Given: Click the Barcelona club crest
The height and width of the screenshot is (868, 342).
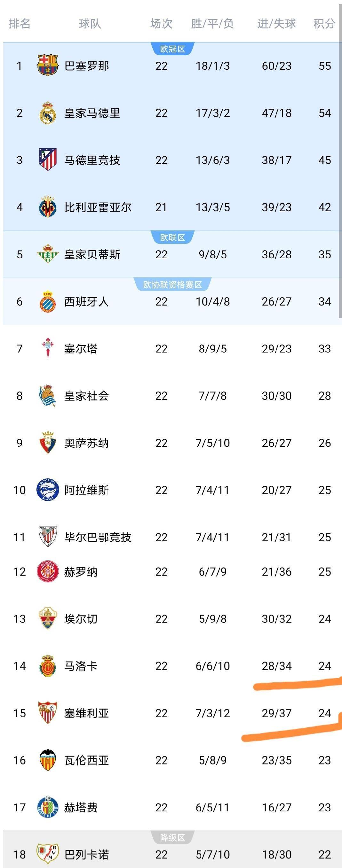Looking at the screenshot, I should tap(48, 66).
